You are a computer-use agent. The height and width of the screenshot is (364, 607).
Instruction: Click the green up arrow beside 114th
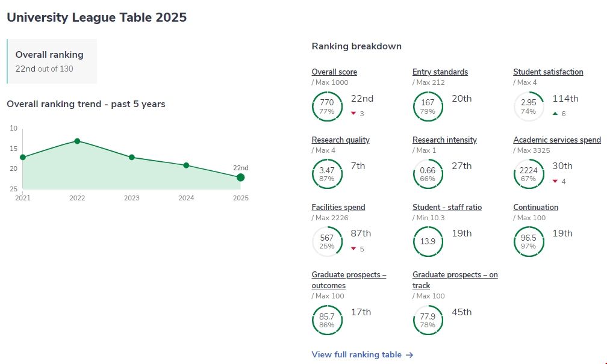coord(555,114)
